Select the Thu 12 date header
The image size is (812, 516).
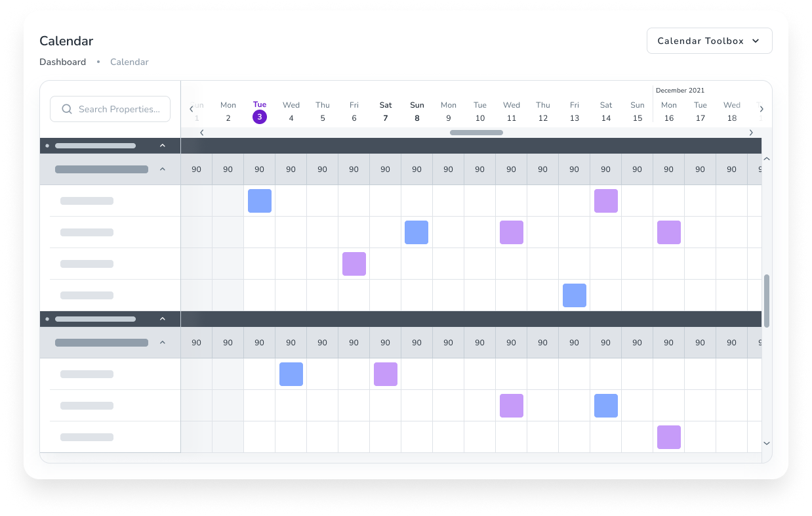[543, 112]
